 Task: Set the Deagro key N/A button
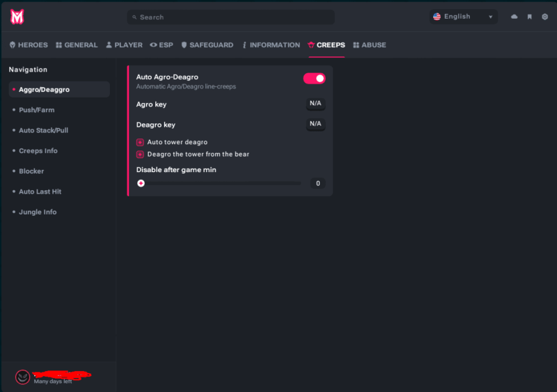click(315, 124)
